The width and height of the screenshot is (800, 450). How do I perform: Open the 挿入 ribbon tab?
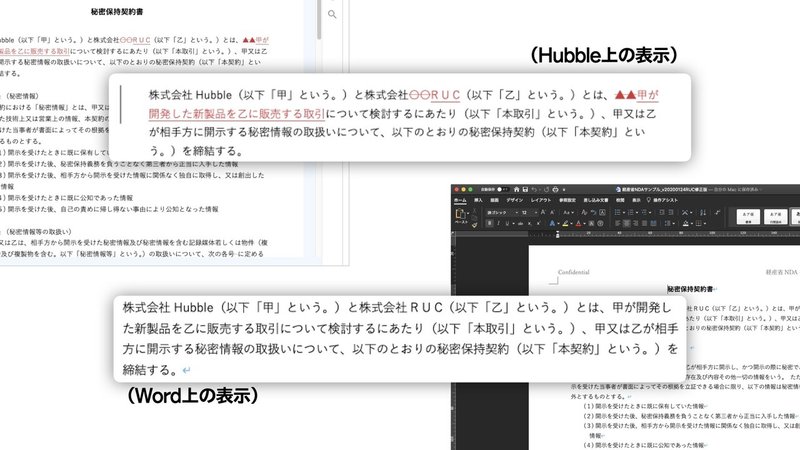pos(478,201)
